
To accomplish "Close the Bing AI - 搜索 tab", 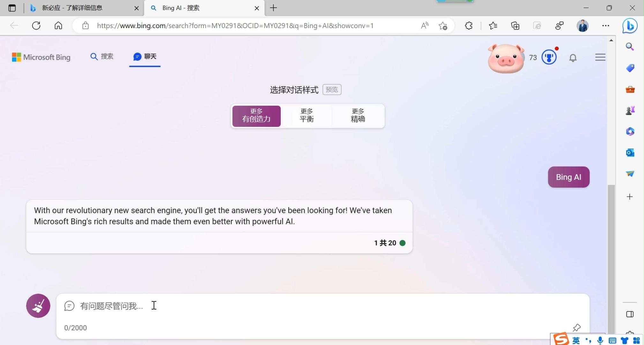I will click(257, 8).
